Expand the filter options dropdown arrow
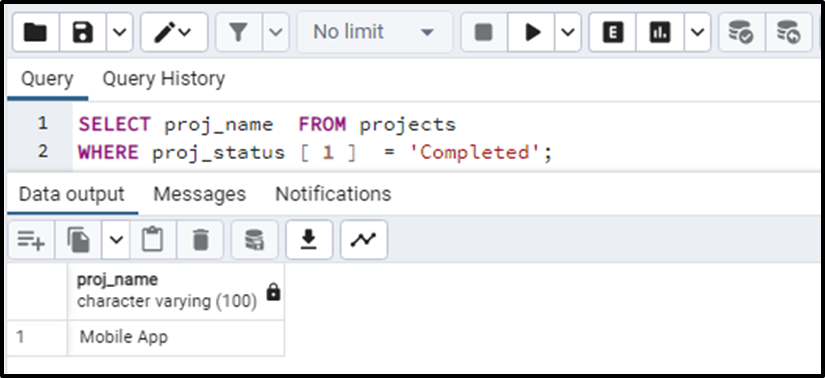The image size is (825, 378). tap(276, 33)
